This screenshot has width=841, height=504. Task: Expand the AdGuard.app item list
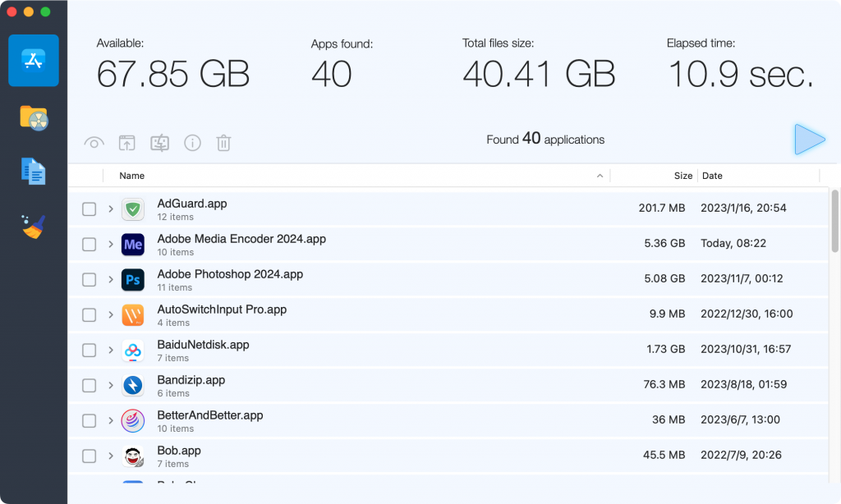coord(110,208)
